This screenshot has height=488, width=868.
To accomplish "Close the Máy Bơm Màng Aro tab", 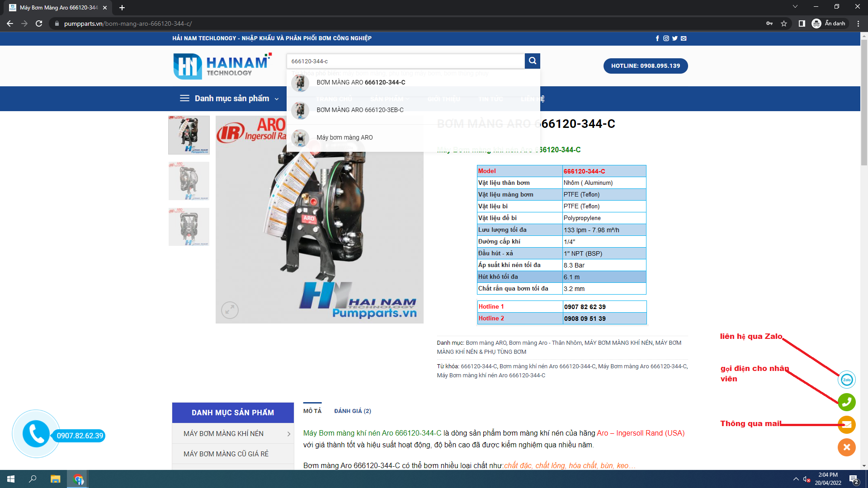I will click(x=105, y=8).
